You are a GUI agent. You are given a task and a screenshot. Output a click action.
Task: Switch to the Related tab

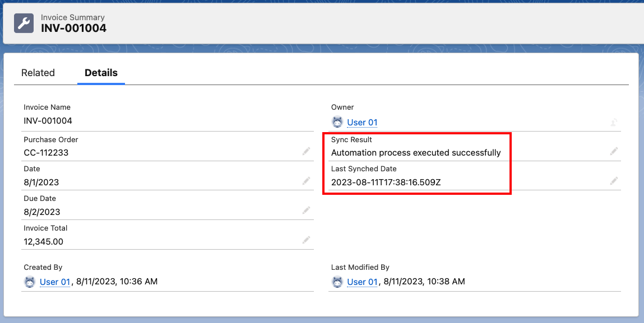tap(38, 73)
